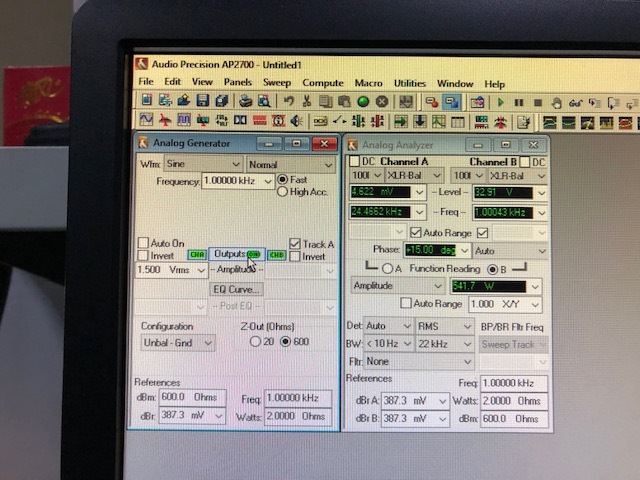
Task: Click the Pause sweep icon
Action: tap(519, 102)
